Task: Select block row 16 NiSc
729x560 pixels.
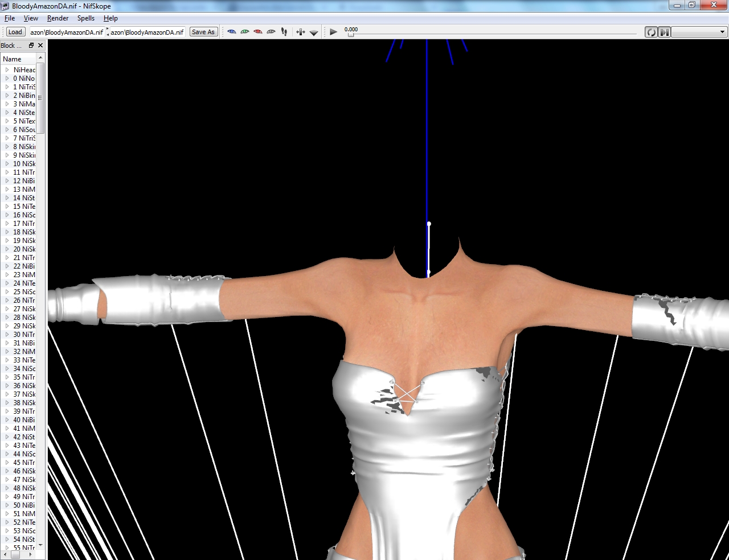Action: (x=19, y=215)
